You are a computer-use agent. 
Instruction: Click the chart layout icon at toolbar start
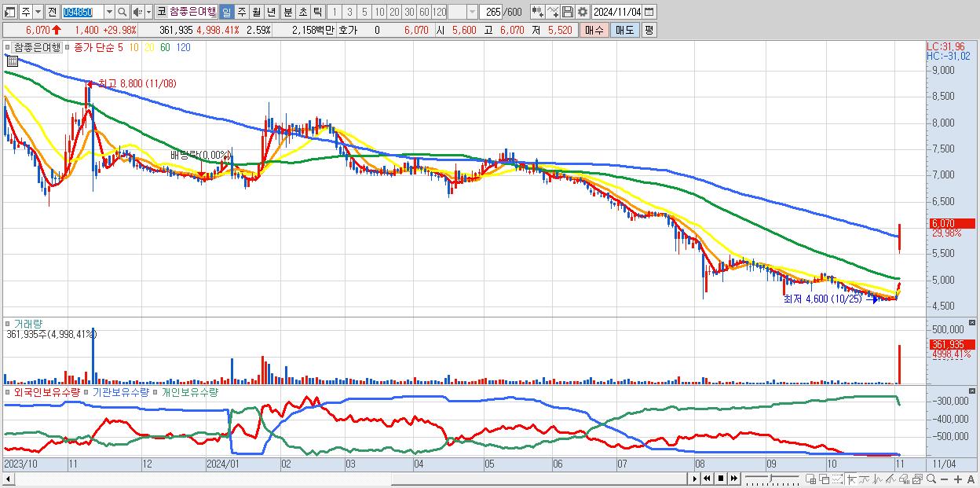click(9, 12)
